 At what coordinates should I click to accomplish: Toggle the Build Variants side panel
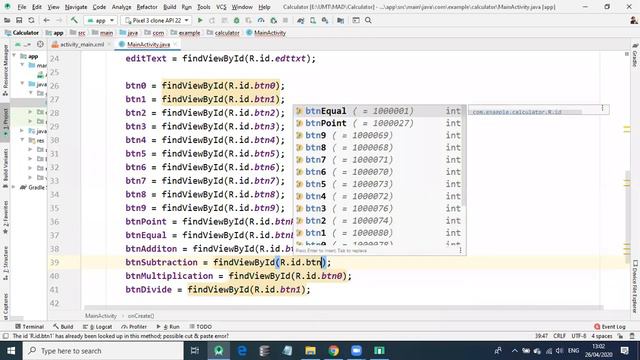click(x=5, y=168)
